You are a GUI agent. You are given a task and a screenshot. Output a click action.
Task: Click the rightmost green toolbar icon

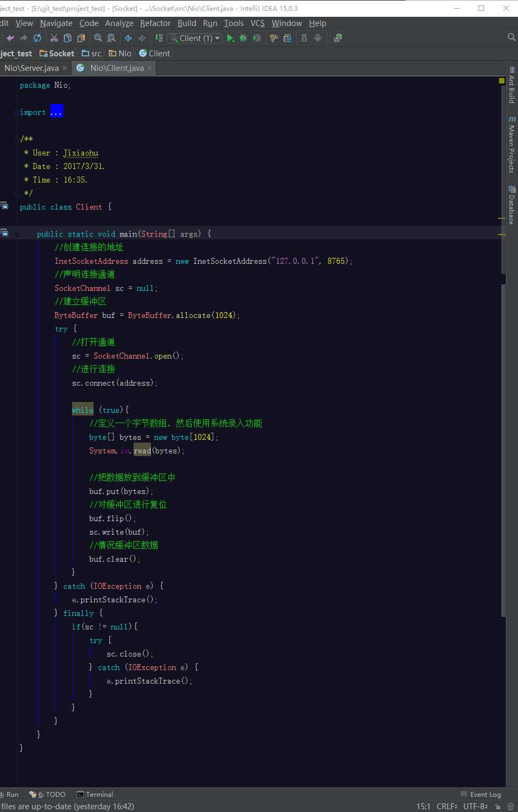tap(338, 38)
